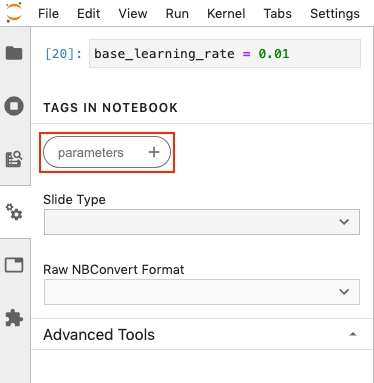
Task: Open the Run menu
Action: coord(177,14)
